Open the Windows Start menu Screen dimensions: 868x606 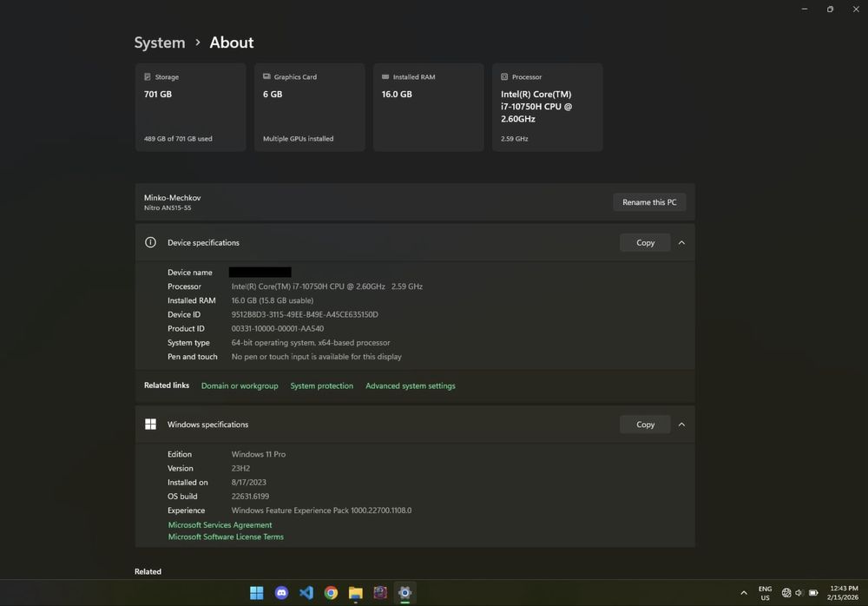[256, 593]
